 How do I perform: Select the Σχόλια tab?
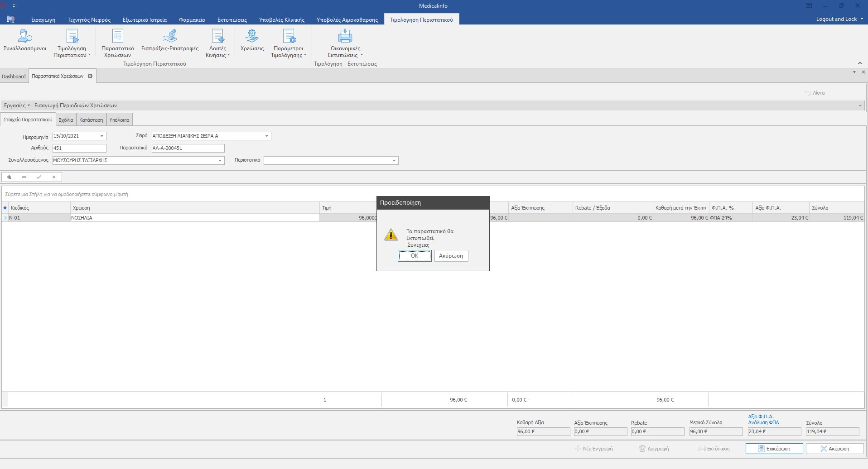tap(66, 120)
